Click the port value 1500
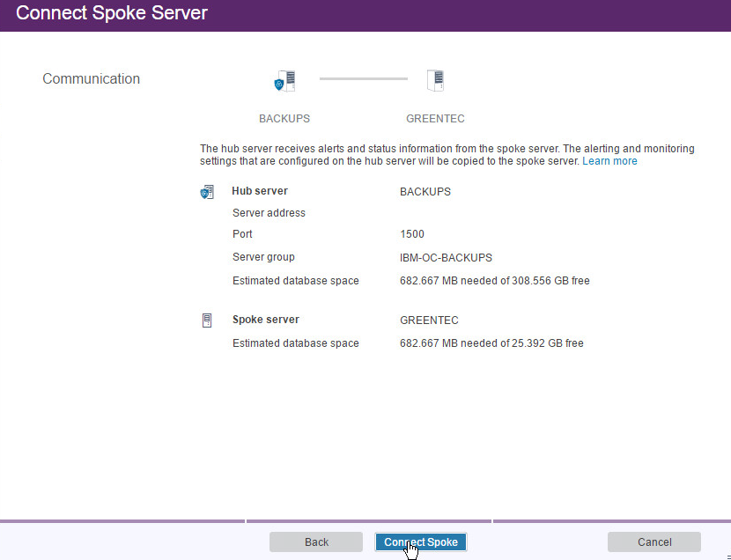731x560 pixels. point(411,234)
